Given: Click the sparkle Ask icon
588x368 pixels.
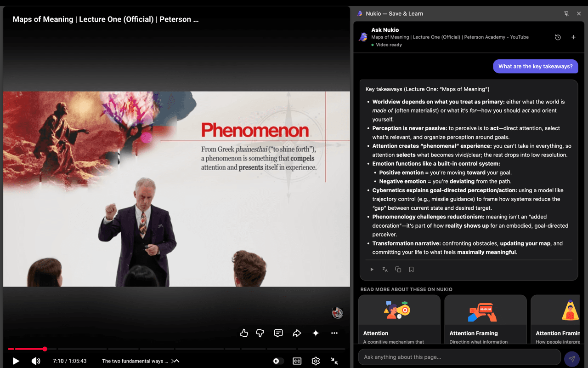Looking at the screenshot, I should point(316,333).
